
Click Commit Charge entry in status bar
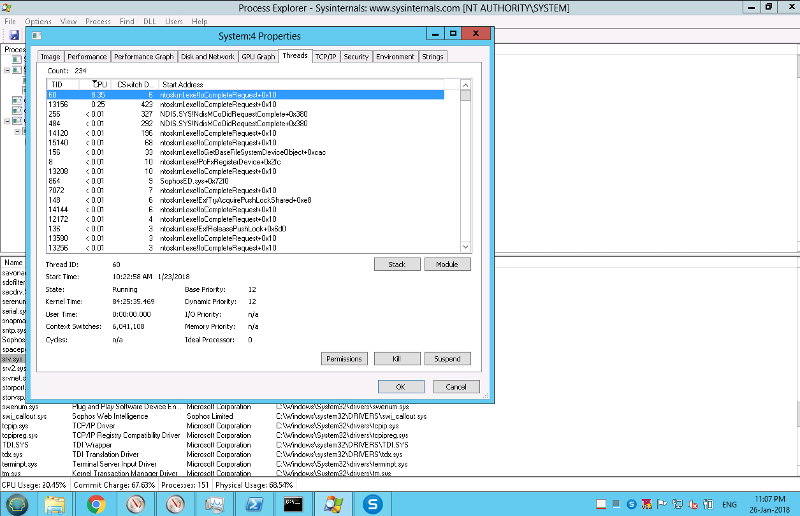point(114,485)
